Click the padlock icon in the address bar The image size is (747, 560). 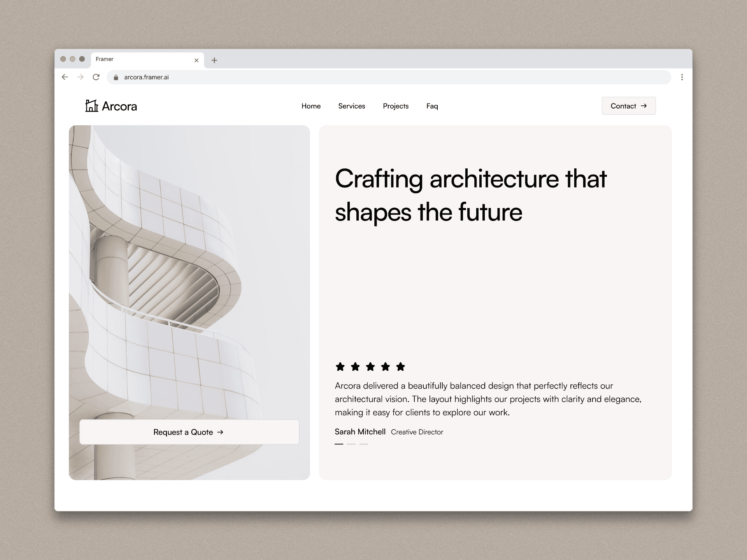click(x=116, y=77)
